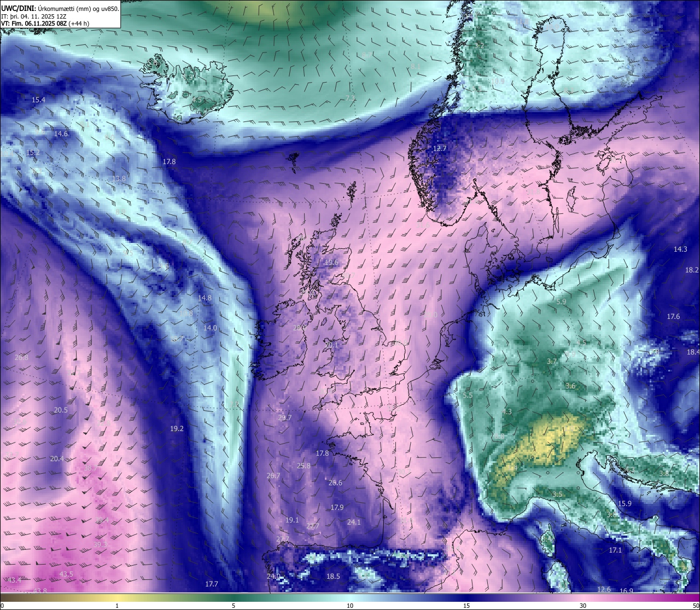Click the map value "17.6"

pyautogui.click(x=673, y=317)
